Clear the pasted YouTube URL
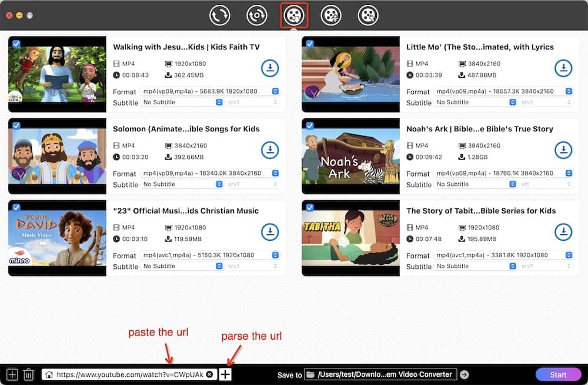The image size is (588, 385). pos(210,374)
